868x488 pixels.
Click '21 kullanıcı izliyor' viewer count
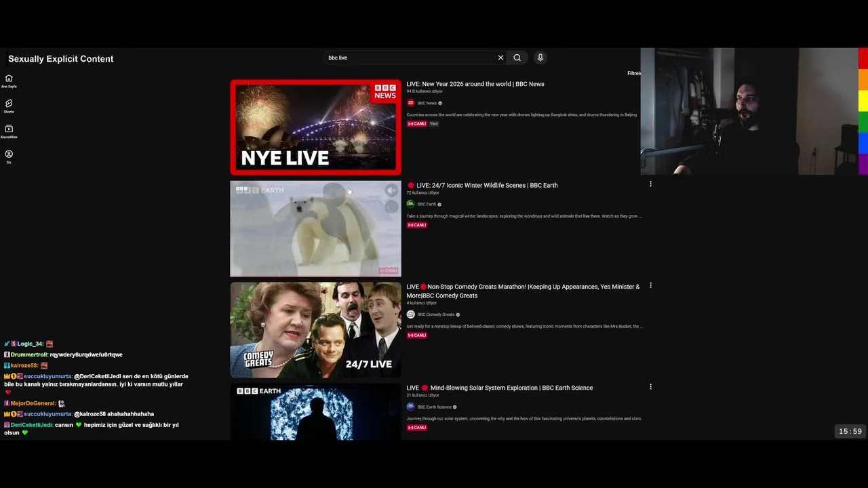(422, 395)
